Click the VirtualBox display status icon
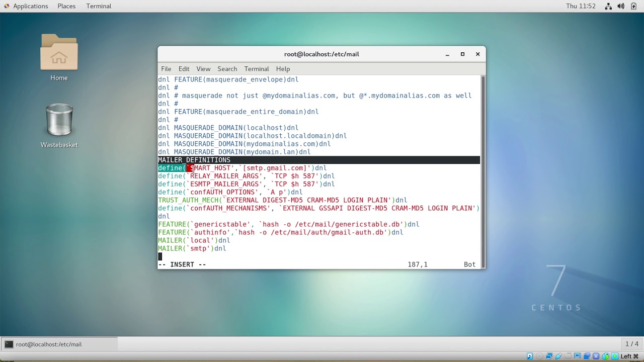 tap(577, 356)
